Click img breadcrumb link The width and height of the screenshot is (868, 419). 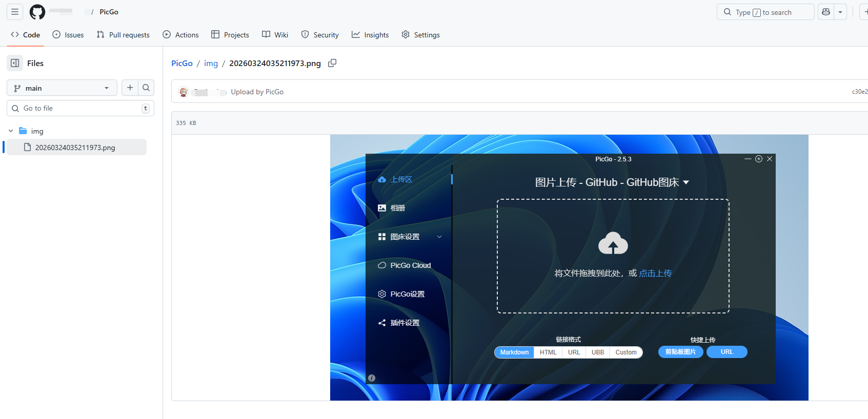pos(211,63)
